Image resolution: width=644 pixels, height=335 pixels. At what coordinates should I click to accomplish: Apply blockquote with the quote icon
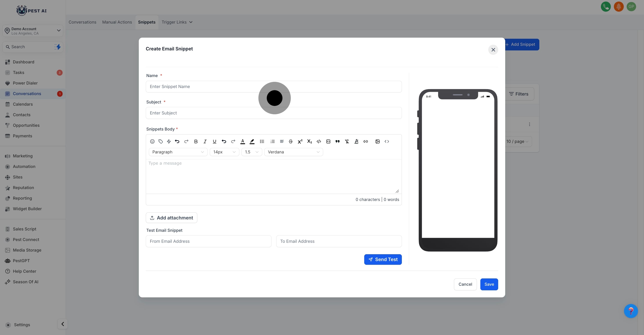(x=337, y=141)
